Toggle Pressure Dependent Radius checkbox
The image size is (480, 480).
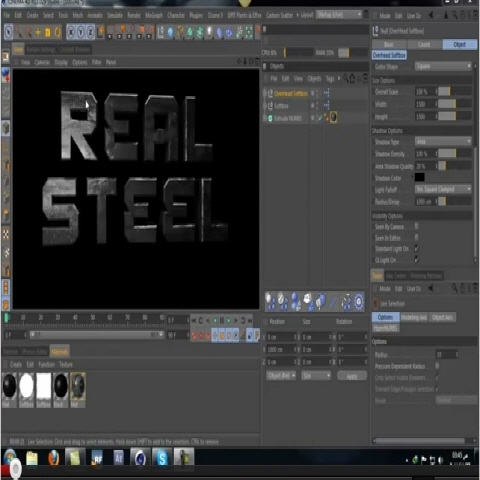click(437, 366)
